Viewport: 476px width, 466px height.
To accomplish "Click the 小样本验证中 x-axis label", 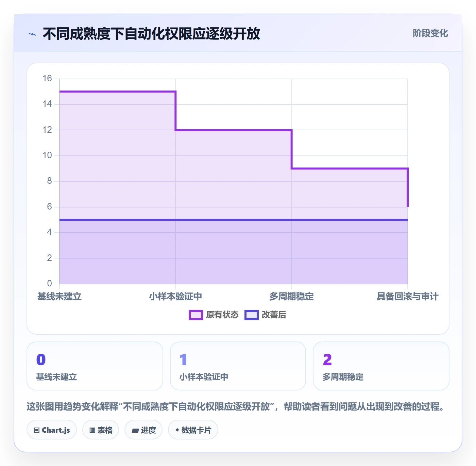I will (175, 297).
